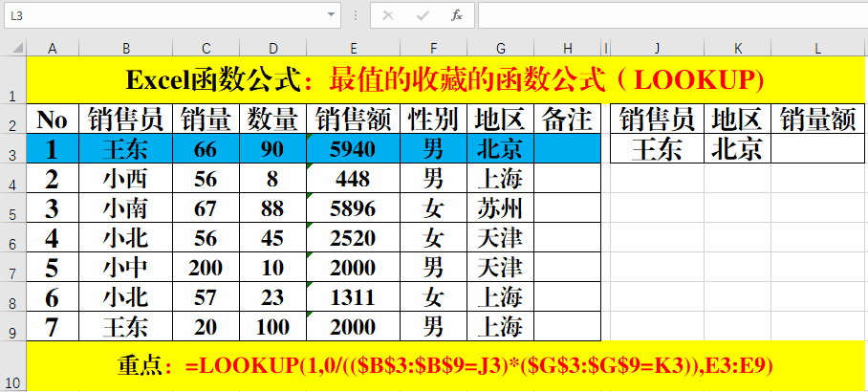Select column K header

click(737, 49)
